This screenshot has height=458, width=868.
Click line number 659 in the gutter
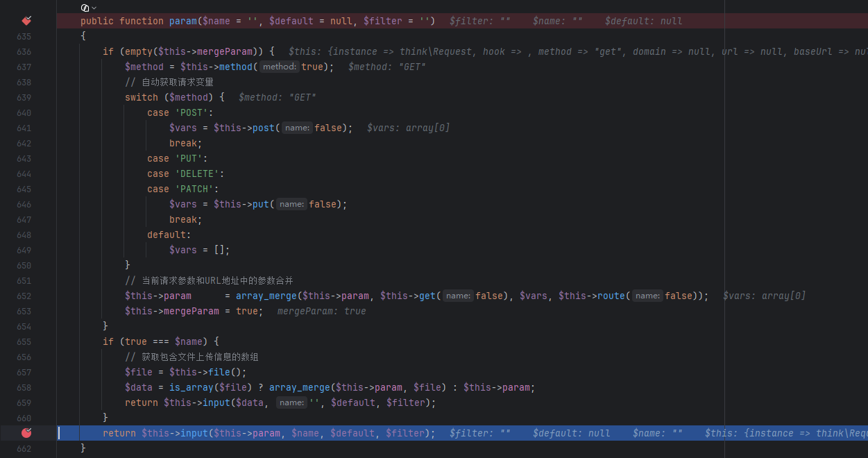[x=24, y=402]
